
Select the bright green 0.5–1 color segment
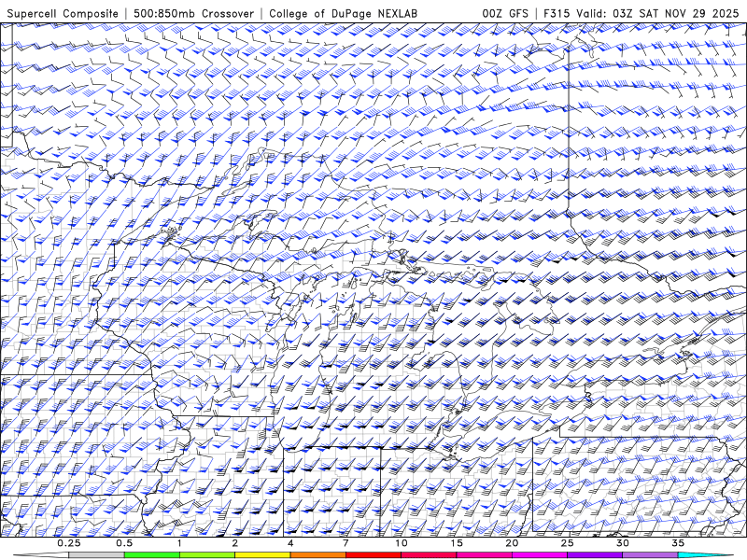click(152, 555)
